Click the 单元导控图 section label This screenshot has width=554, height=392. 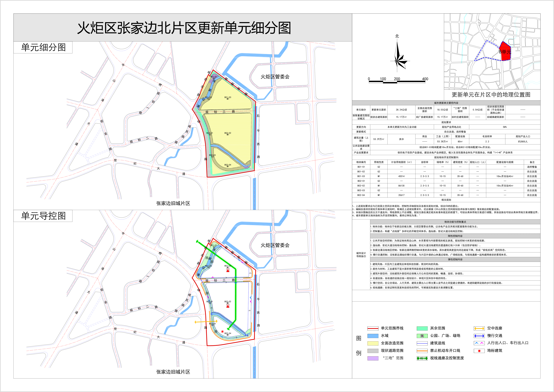click(x=43, y=216)
